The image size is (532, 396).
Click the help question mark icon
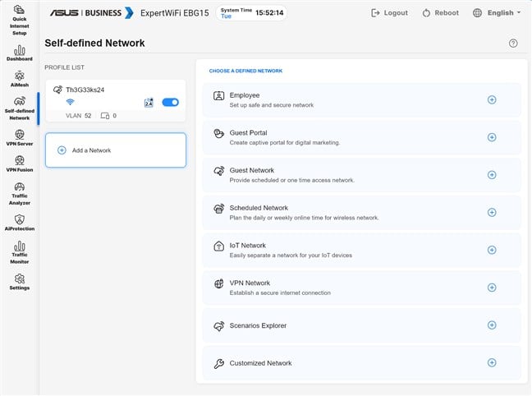[x=513, y=44]
